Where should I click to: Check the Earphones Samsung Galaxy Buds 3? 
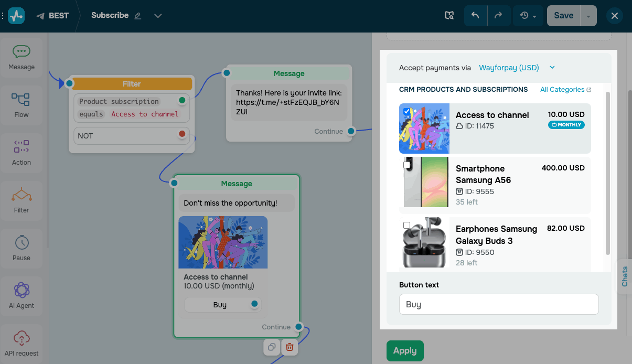click(x=406, y=225)
